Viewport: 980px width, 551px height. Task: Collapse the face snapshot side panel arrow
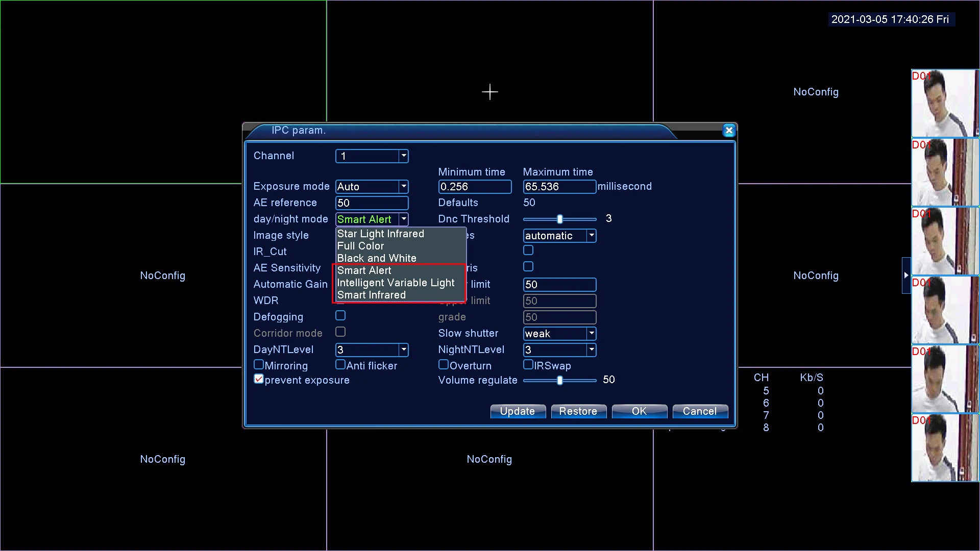click(906, 275)
